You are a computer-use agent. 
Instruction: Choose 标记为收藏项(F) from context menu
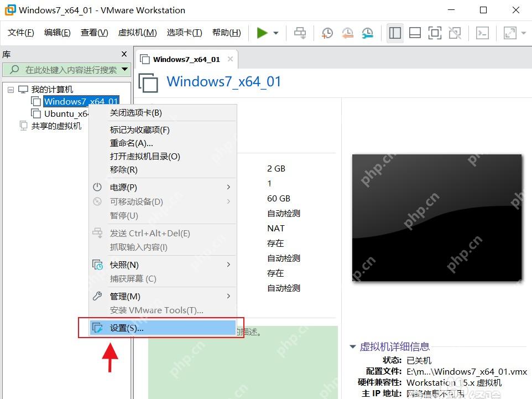click(163, 129)
